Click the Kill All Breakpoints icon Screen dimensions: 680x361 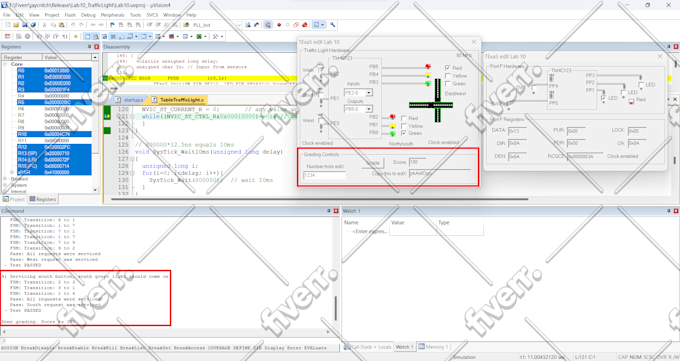coord(304,25)
